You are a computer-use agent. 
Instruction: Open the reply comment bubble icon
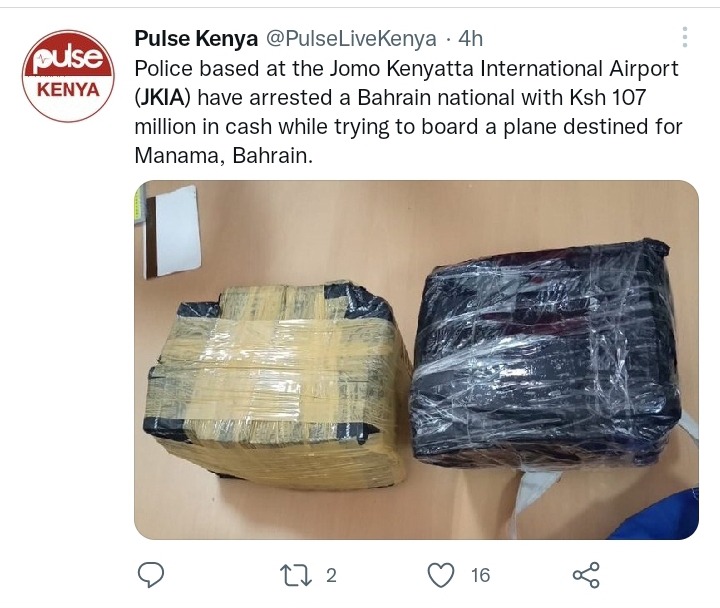(x=151, y=574)
